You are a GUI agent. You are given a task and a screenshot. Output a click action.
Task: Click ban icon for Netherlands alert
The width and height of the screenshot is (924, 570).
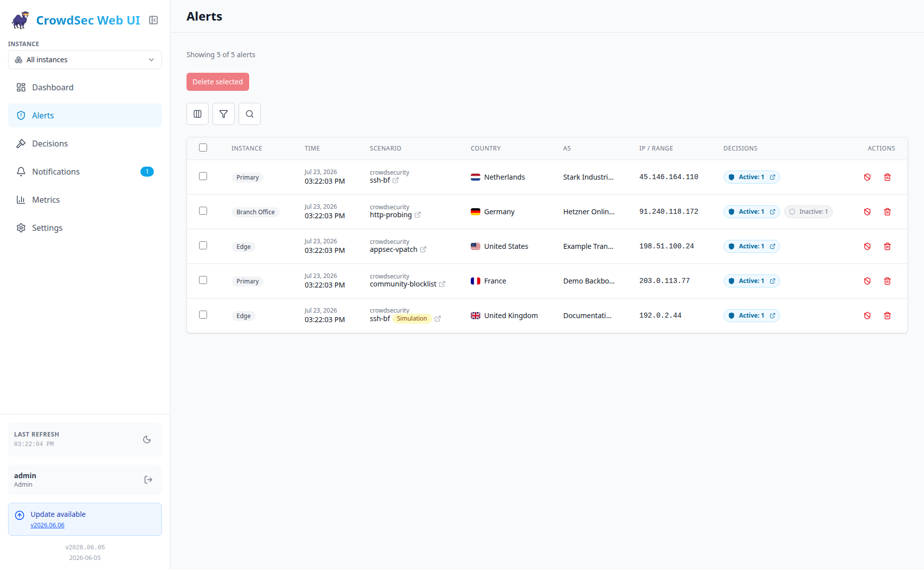[x=867, y=177]
